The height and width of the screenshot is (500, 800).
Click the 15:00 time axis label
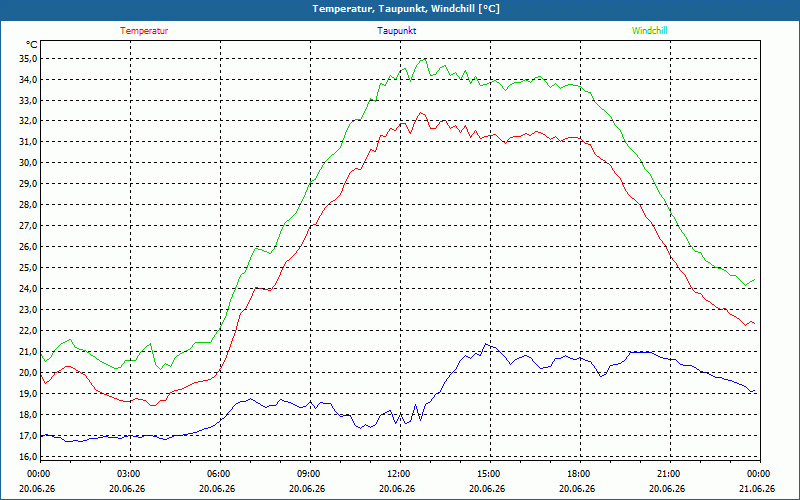(487, 474)
